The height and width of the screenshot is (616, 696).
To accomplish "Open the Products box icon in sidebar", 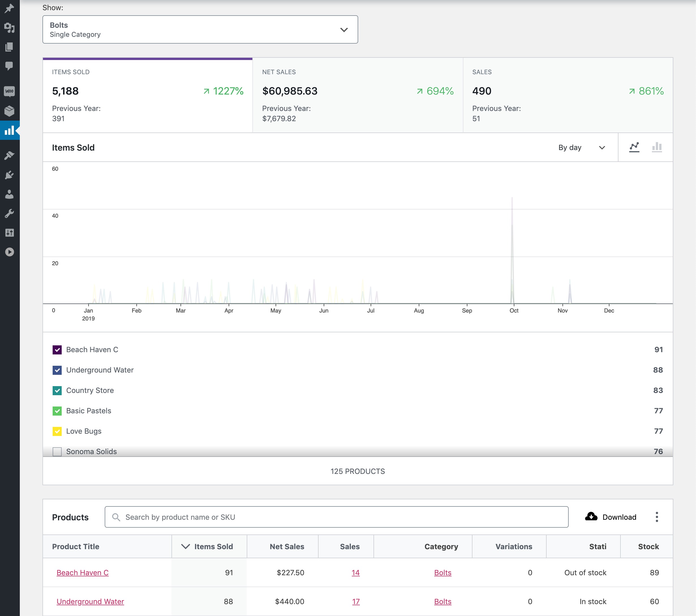I will click(x=9, y=111).
